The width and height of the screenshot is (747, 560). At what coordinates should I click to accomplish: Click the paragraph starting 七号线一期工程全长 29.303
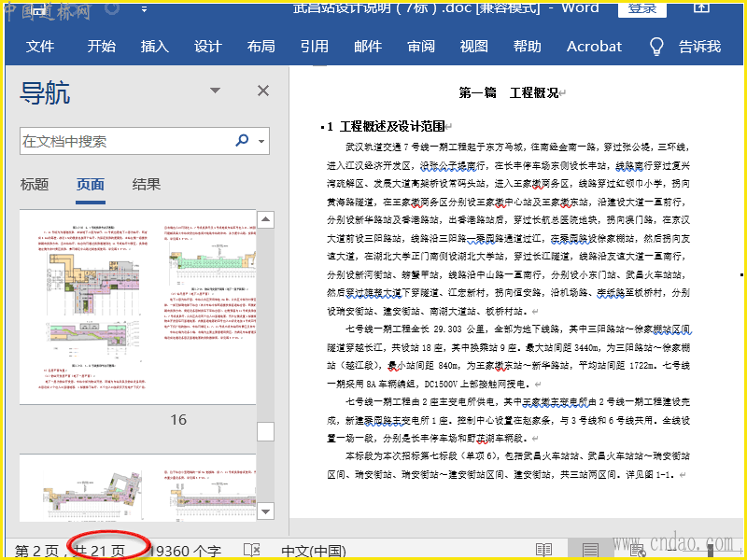coord(508,357)
